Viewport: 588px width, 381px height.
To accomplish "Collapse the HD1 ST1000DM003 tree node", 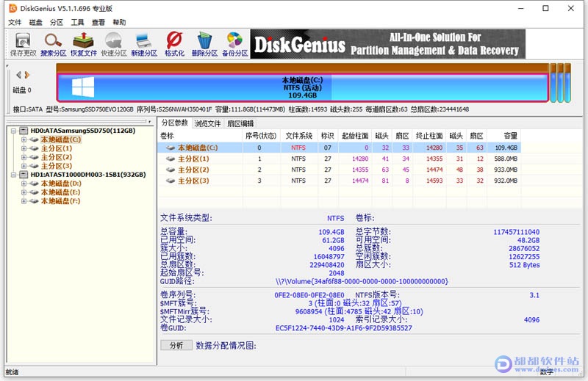I will [14, 175].
